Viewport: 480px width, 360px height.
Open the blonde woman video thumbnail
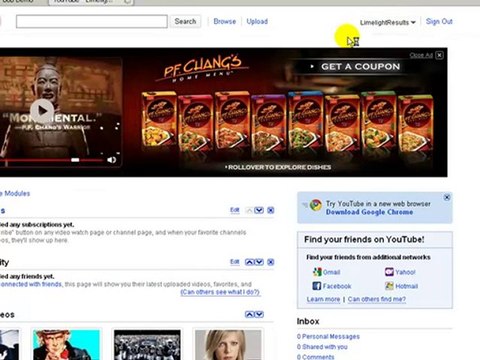point(228,345)
